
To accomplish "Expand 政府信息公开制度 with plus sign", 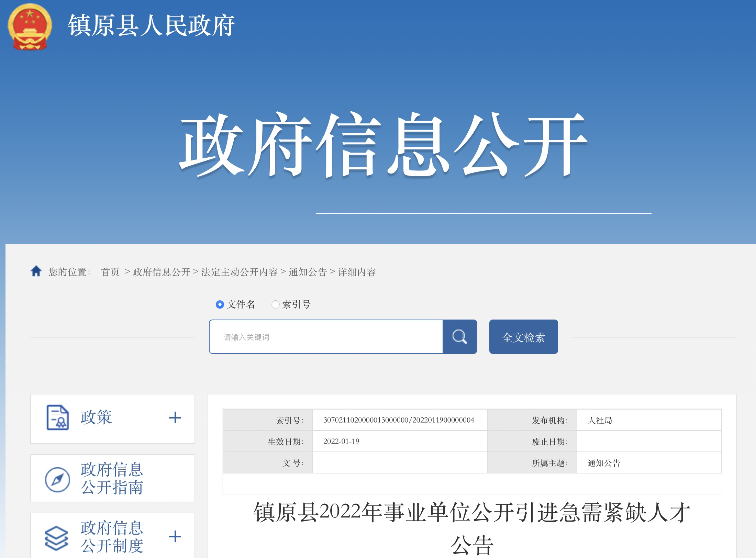I will click(175, 537).
